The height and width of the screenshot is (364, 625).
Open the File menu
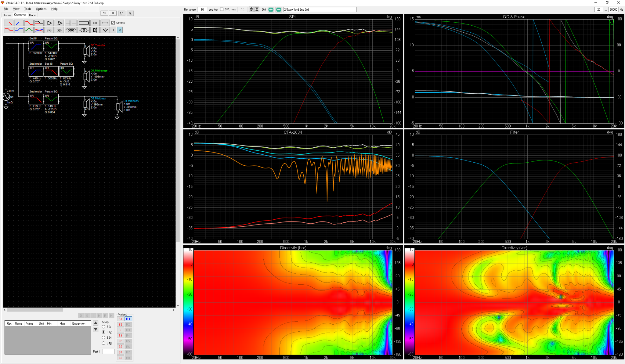coord(6,9)
